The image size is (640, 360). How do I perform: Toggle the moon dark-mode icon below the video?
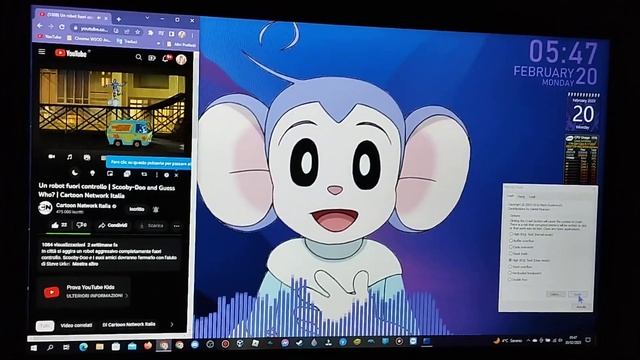tap(75, 173)
